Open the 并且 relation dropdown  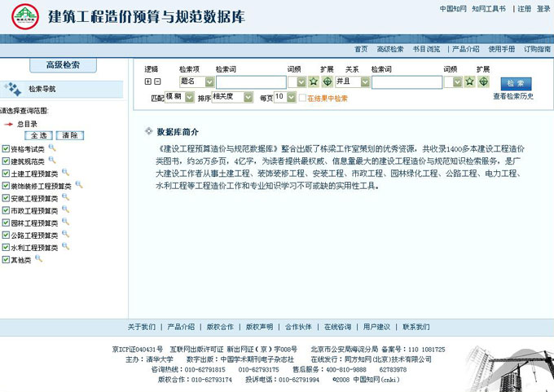pos(365,81)
